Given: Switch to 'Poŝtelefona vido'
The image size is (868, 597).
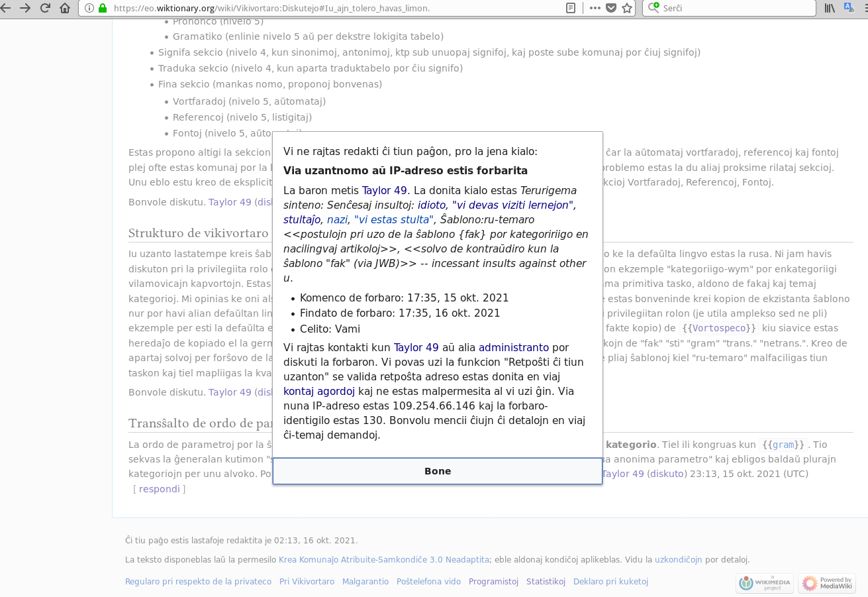Looking at the screenshot, I should 428,582.
